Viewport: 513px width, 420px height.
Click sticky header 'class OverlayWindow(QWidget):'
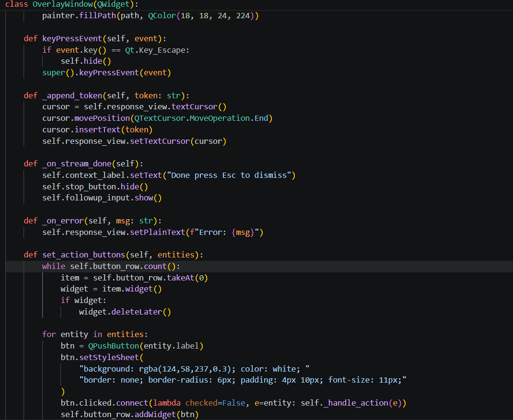coord(71,4)
